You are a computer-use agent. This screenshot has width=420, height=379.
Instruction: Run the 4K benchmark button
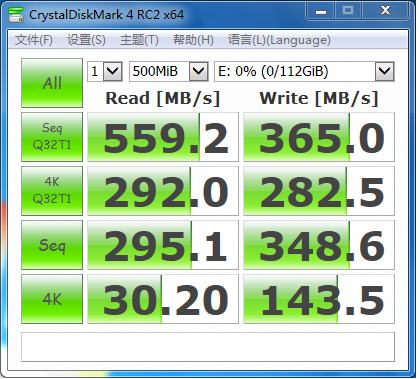pos(52,299)
